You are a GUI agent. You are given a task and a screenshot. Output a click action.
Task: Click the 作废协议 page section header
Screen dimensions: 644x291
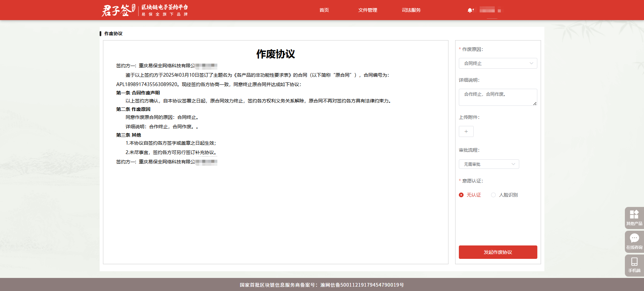coord(113,33)
